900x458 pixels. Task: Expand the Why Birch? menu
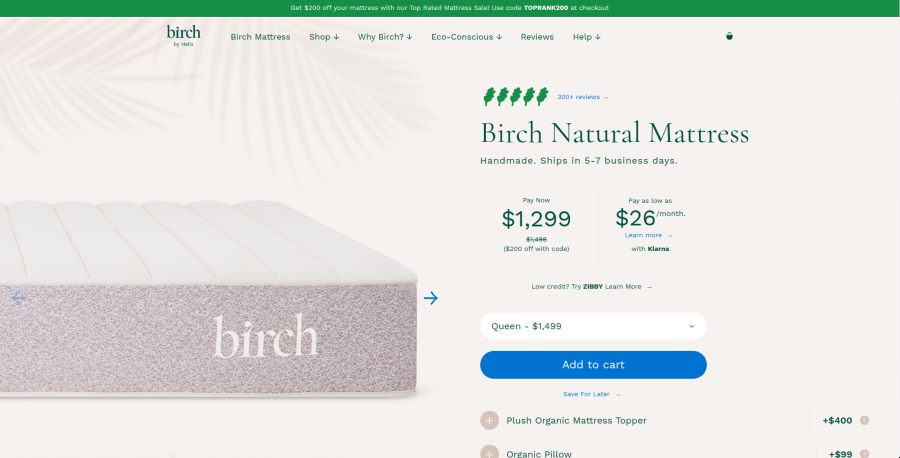tap(385, 37)
